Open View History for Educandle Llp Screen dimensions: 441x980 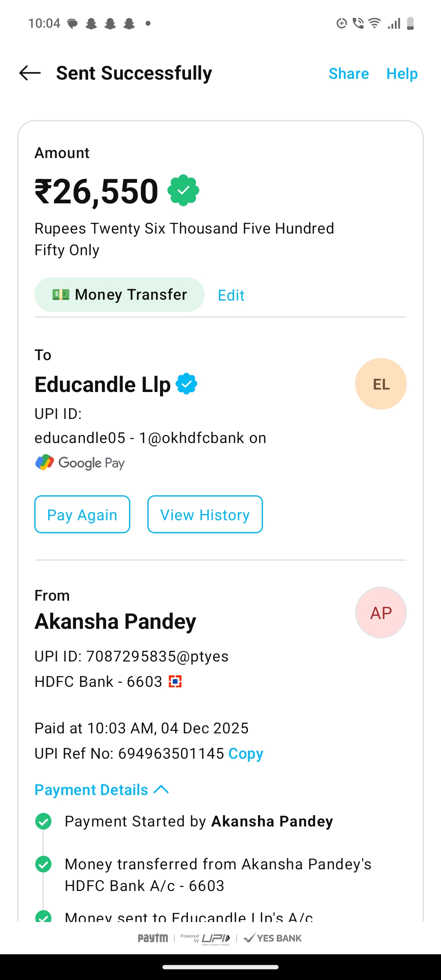[205, 514]
